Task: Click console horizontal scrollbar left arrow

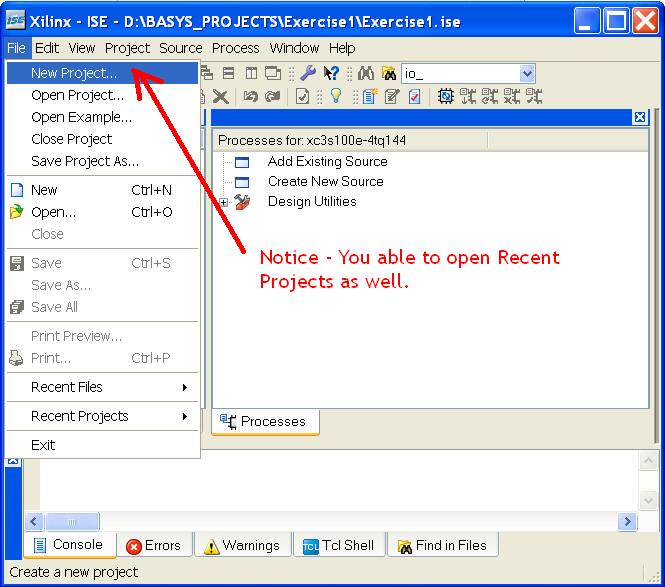Action: [34, 521]
